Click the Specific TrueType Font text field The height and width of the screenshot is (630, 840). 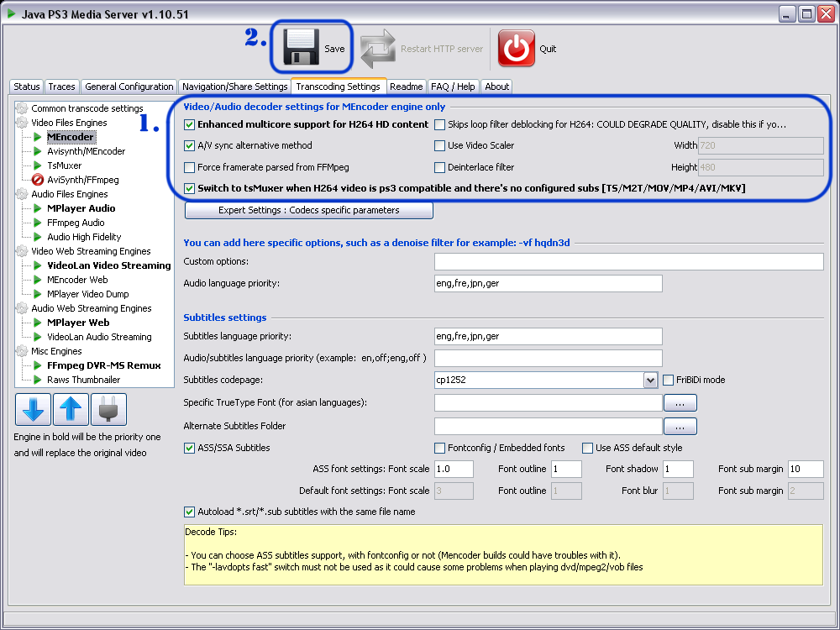pyautogui.click(x=548, y=403)
